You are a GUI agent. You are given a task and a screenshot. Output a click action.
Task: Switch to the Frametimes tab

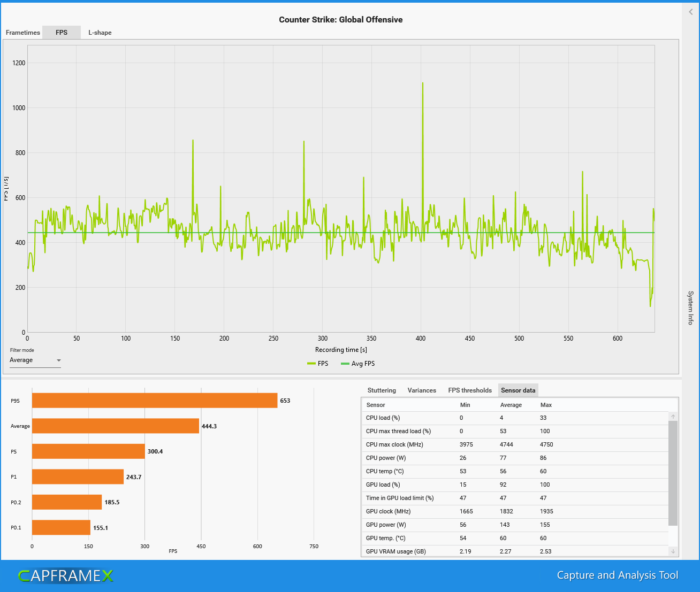click(22, 33)
